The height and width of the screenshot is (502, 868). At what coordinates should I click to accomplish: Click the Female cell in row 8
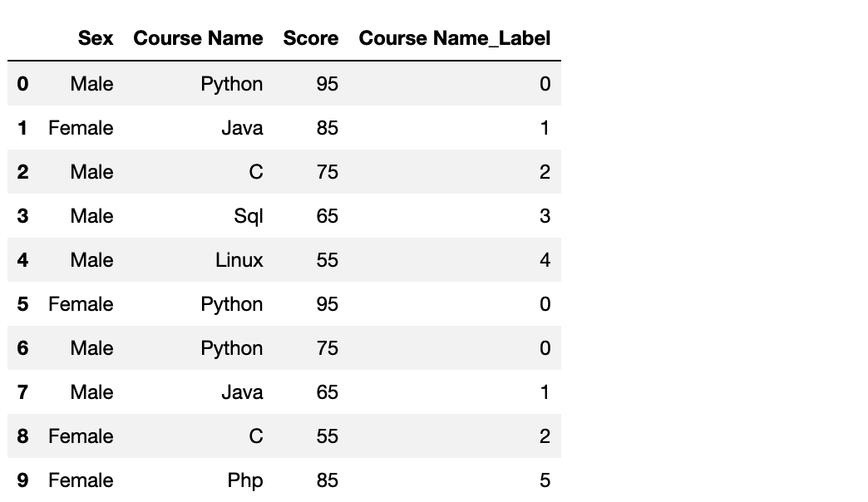click(81, 436)
